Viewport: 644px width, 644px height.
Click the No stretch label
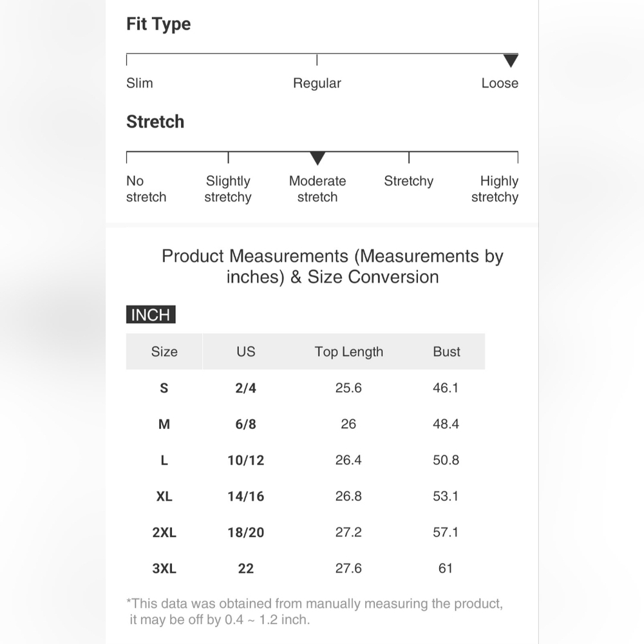pyautogui.click(x=146, y=189)
